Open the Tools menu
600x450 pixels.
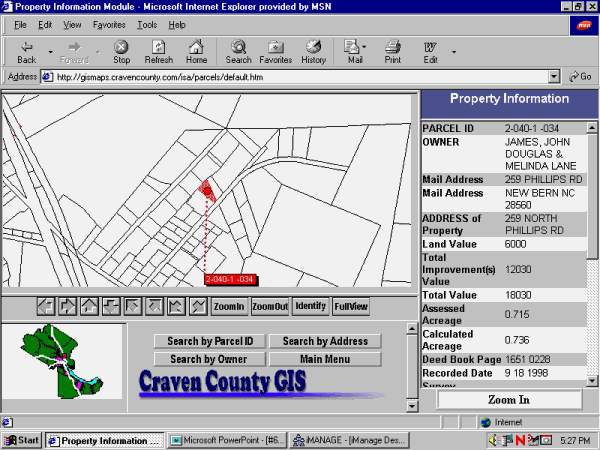click(x=147, y=24)
